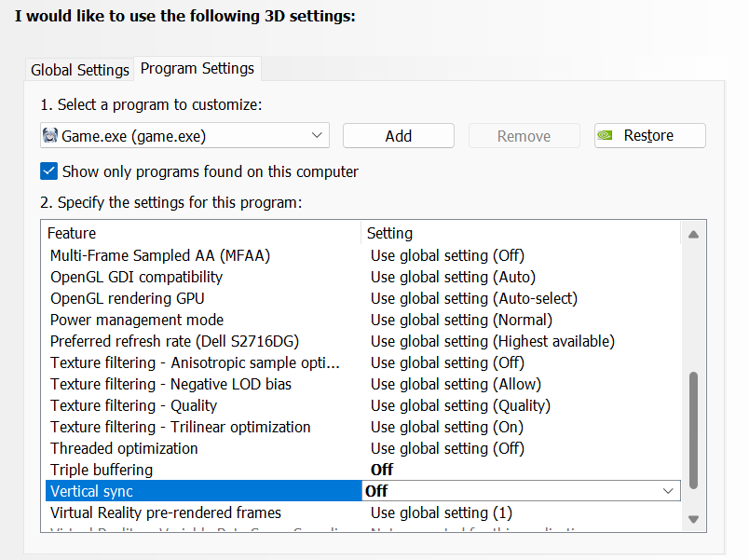Click the Add button
The width and height of the screenshot is (749, 560).
point(399,136)
